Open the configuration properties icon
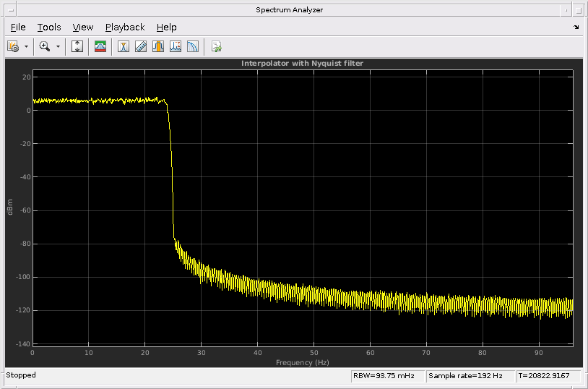Viewport: 588px width, 389px height. (x=13, y=46)
